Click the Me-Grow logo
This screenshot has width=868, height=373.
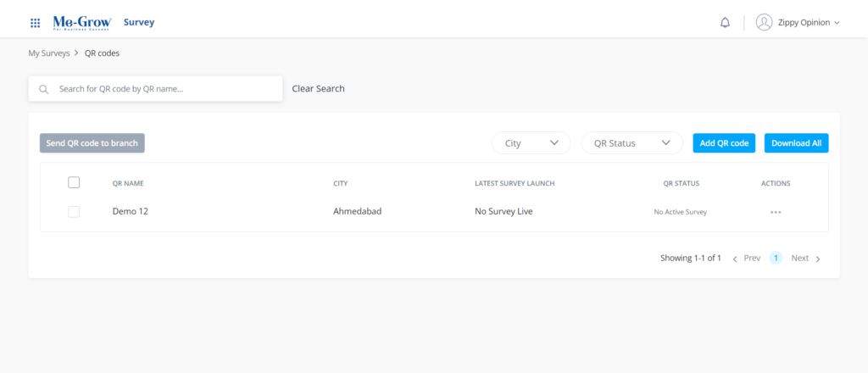pyautogui.click(x=82, y=22)
